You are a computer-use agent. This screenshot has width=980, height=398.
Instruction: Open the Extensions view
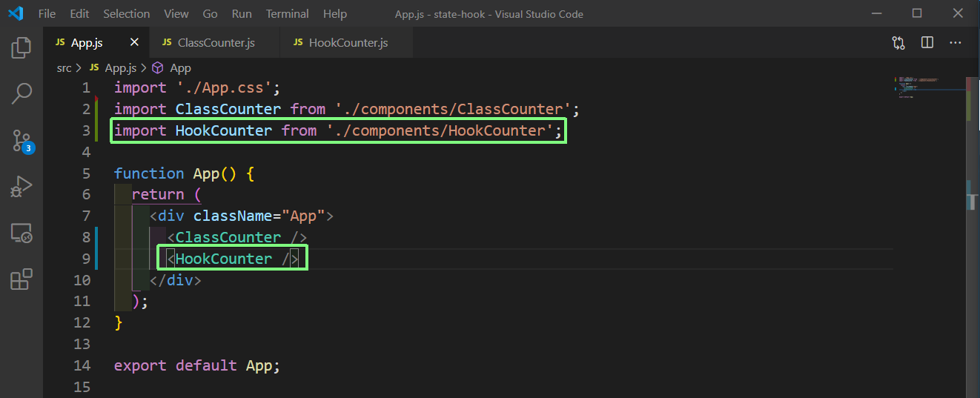(21, 279)
